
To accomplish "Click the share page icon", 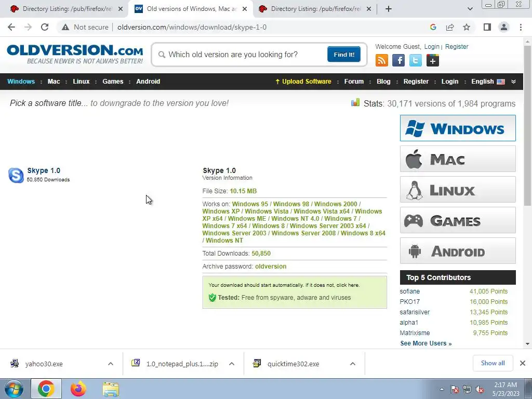I will [x=450, y=27].
